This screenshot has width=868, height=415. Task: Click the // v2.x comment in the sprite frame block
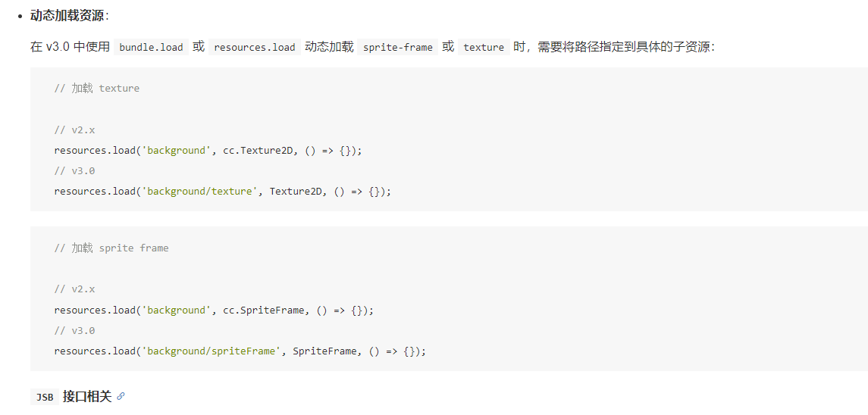point(74,289)
